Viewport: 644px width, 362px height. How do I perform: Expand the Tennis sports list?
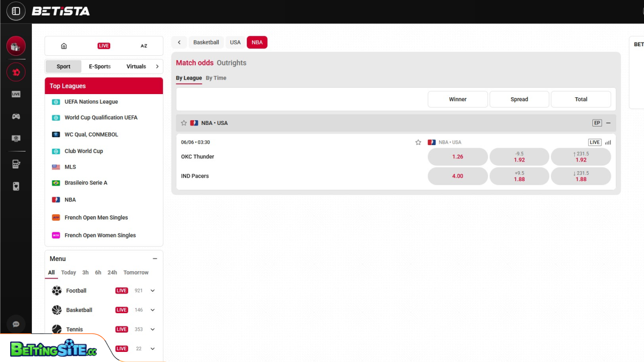pyautogui.click(x=153, y=329)
